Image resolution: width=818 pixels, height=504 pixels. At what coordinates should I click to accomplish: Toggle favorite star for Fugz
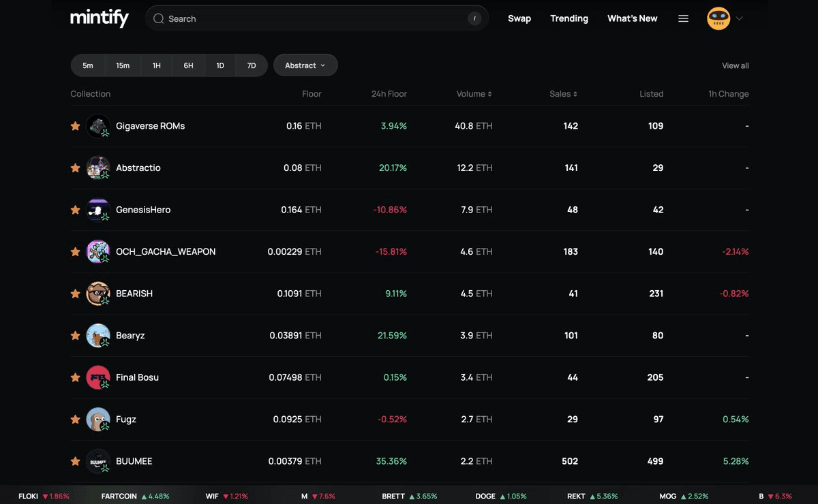tap(76, 419)
